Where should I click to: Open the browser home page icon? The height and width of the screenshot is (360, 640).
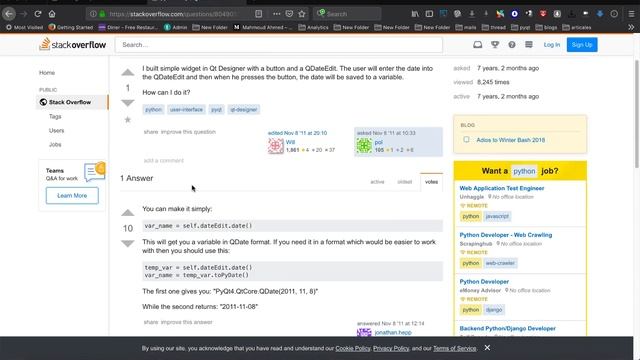click(x=52, y=14)
